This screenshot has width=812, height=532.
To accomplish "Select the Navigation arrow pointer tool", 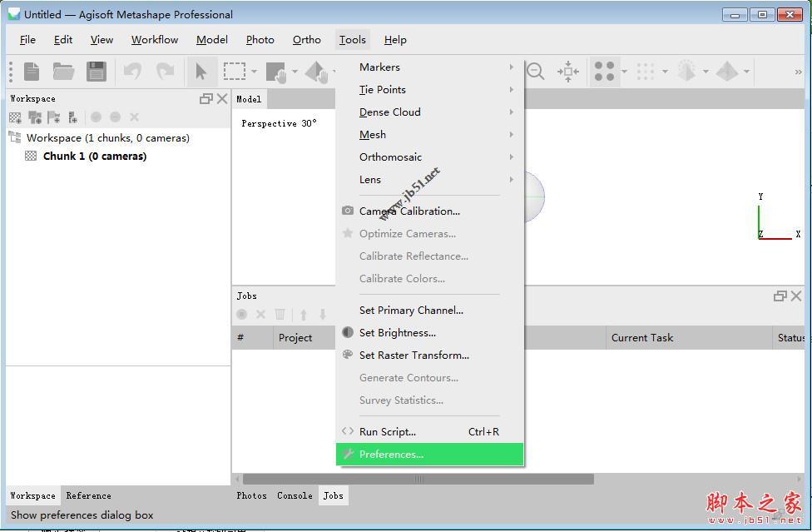I will pos(201,72).
